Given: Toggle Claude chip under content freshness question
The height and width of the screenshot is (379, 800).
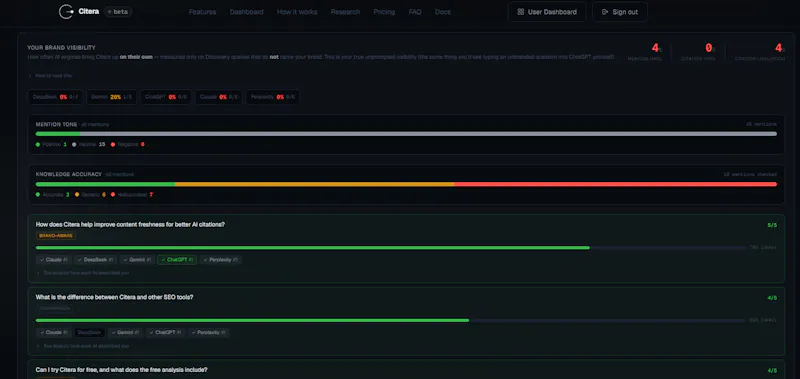Looking at the screenshot, I should pyautogui.click(x=54, y=260).
